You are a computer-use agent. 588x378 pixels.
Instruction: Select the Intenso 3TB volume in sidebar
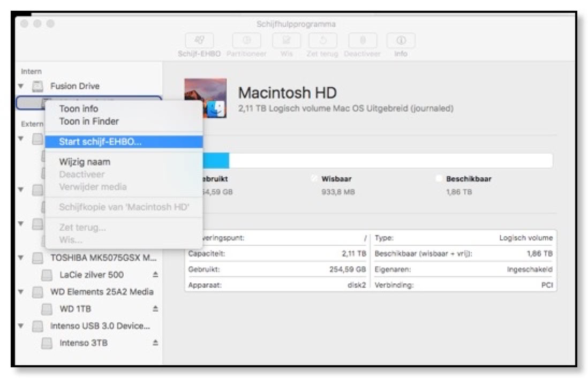tap(83, 343)
